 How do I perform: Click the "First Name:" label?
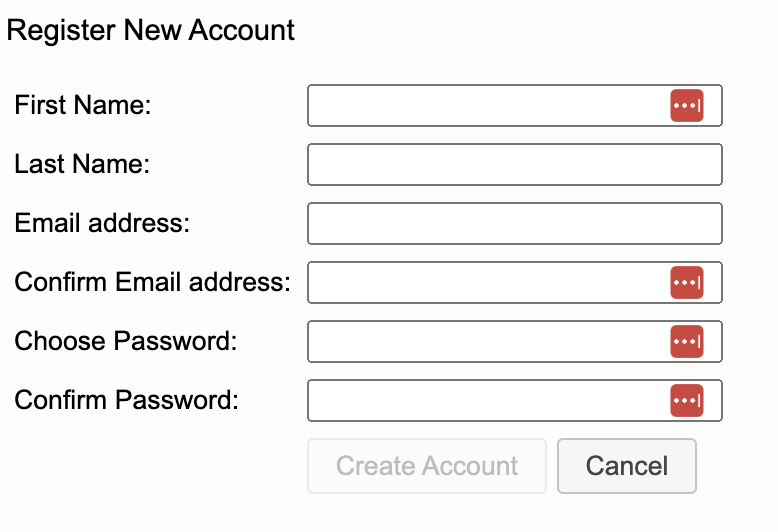coord(83,105)
